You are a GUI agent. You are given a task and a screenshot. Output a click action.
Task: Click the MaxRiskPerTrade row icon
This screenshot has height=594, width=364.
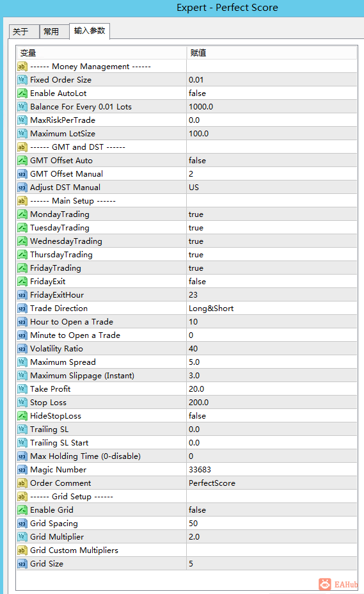click(22, 120)
